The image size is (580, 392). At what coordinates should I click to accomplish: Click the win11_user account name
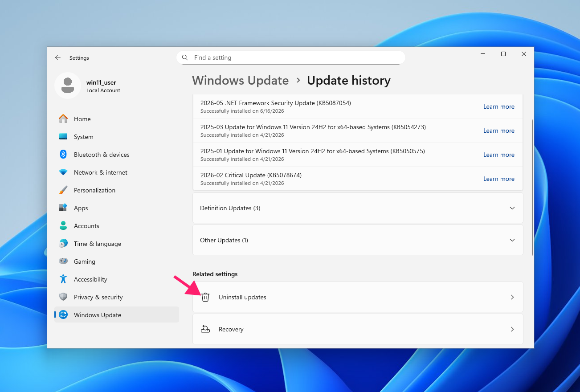(x=101, y=82)
